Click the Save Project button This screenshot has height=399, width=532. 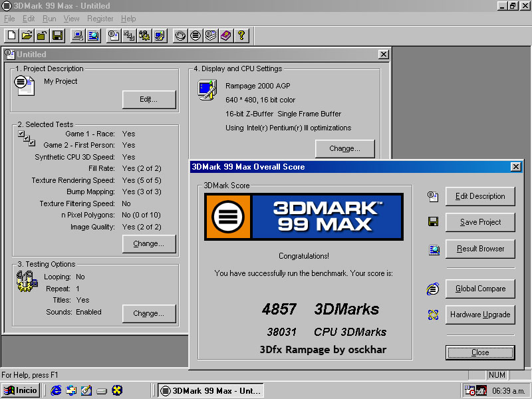pos(479,222)
